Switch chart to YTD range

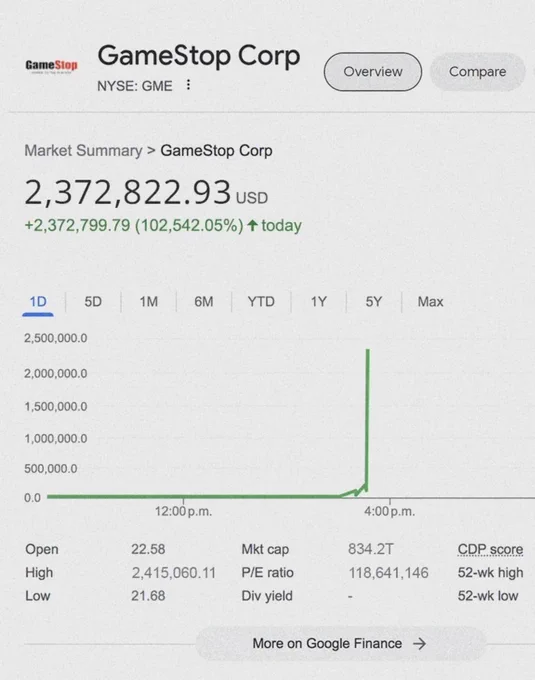coord(261,302)
